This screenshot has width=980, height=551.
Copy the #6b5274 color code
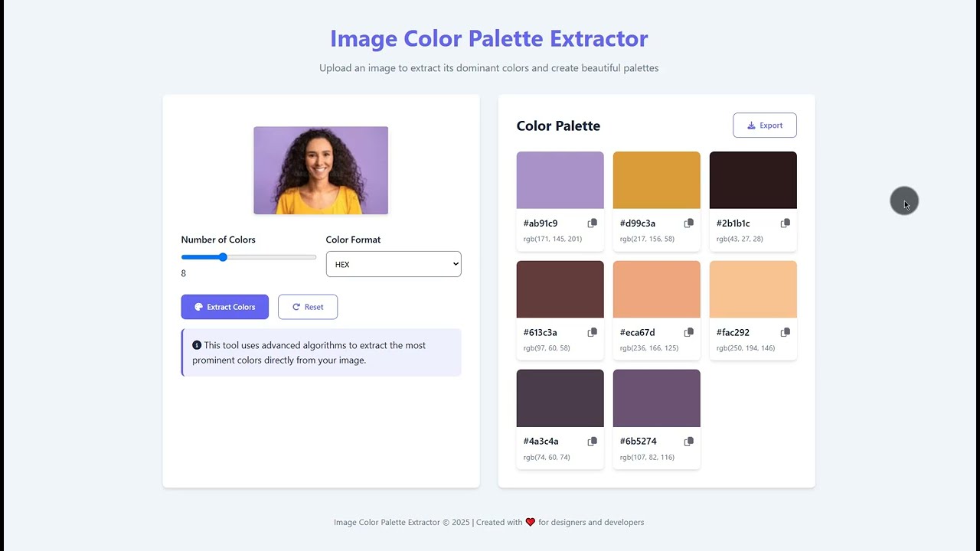click(688, 442)
